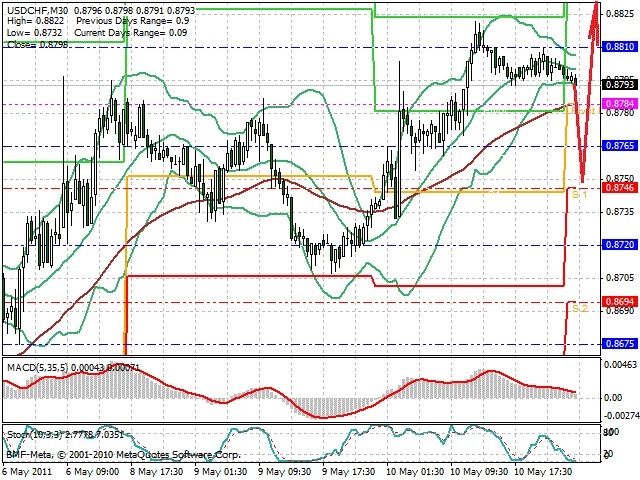The image size is (640, 480).
Task: Click the USDCHF,M30 chart title text
Action: pos(38,9)
